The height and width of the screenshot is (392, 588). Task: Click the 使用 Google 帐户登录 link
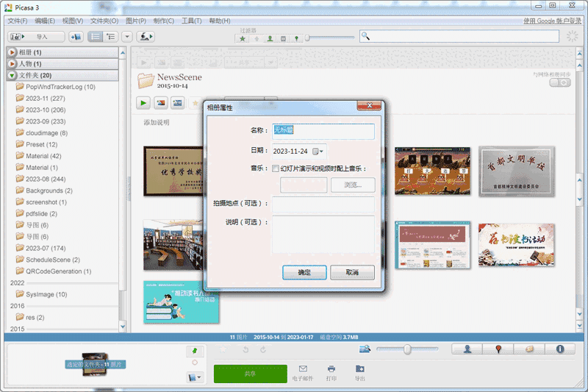pyautogui.click(x=552, y=21)
